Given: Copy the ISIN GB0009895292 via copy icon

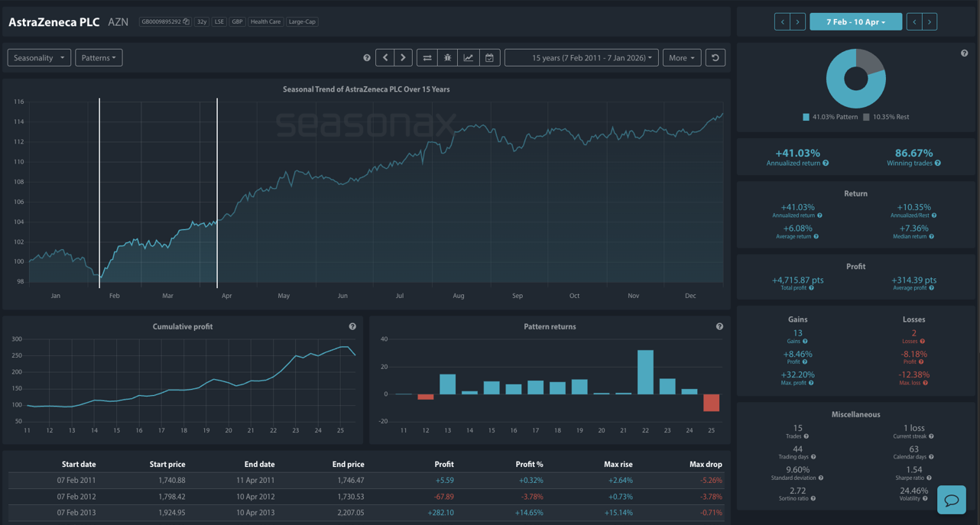Looking at the screenshot, I should [186, 22].
